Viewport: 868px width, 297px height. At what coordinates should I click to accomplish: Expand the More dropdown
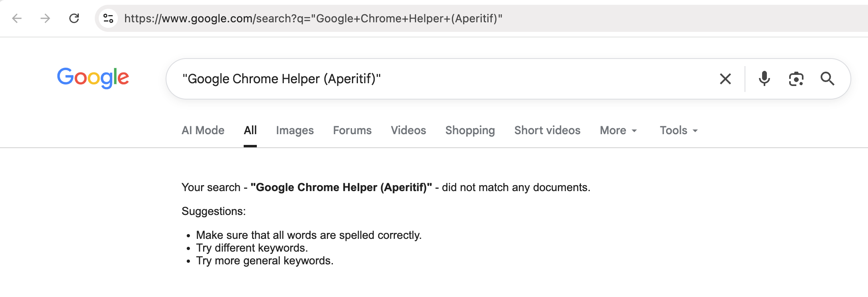pyautogui.click(x=618, y=130)
